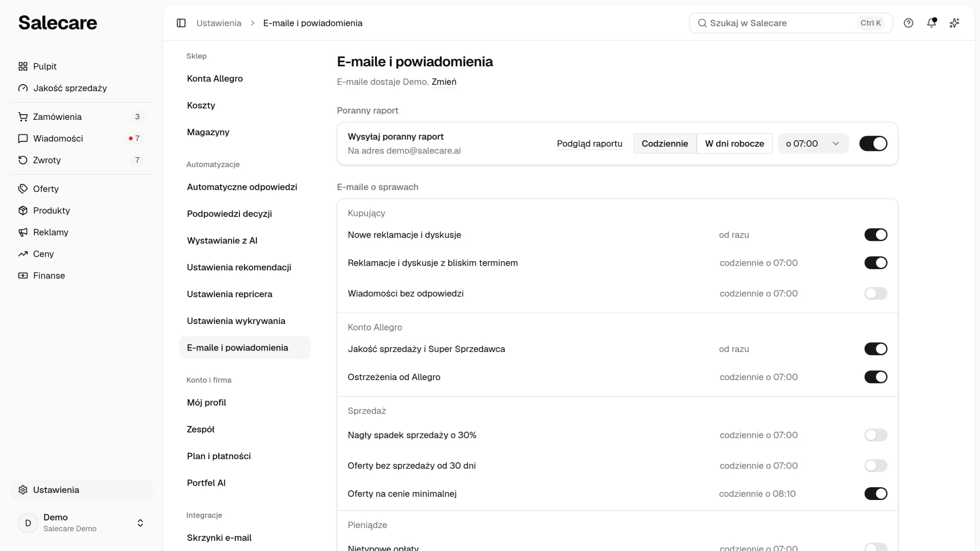Expand the Demo account switcher

click(x=82, y=523)
